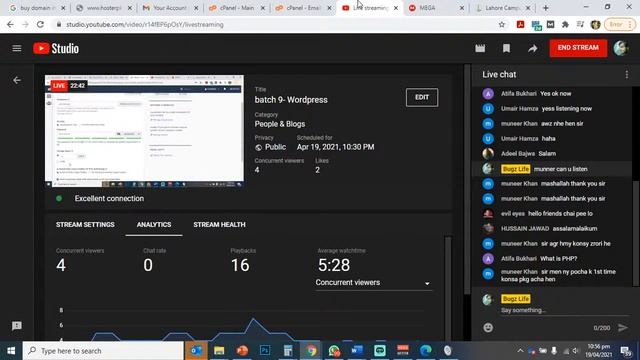Click the END STREAM button
640x360 pixels.
point(578,48)
